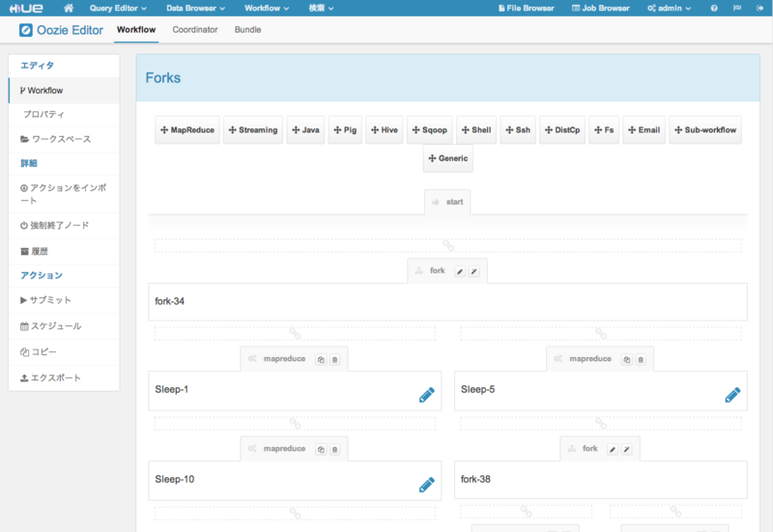Select the fork-34 node name
773x532 pixels.
coord(170,301)
